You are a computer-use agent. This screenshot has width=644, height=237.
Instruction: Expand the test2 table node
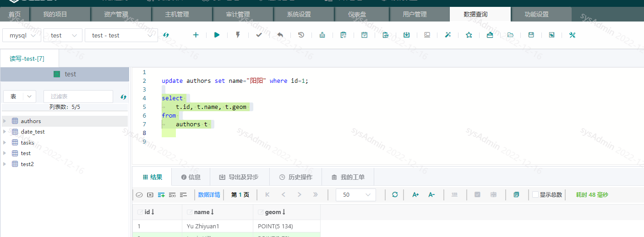pyautogui.click(x=5, y=164)
